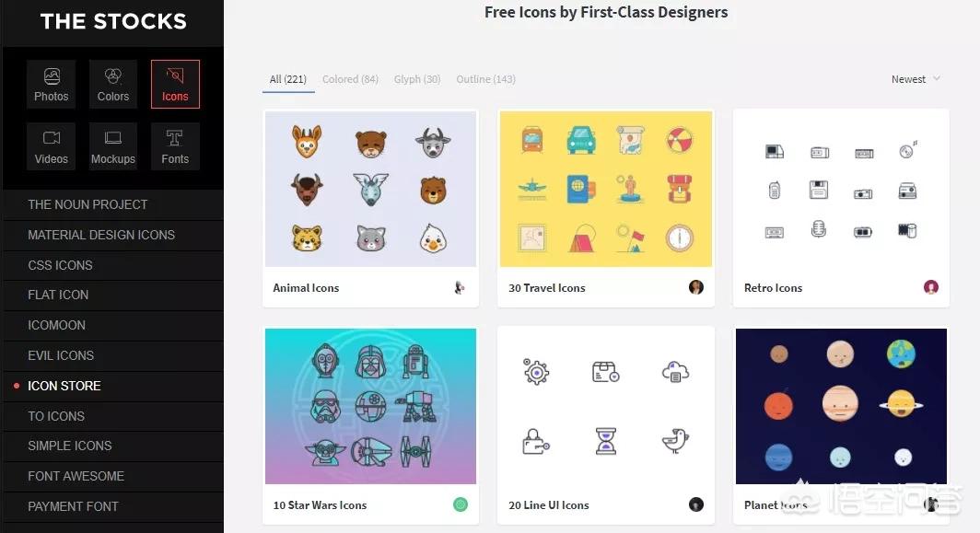Select the Colors category icon
Screen dimensions: 980x533
(x=113, y=85)
